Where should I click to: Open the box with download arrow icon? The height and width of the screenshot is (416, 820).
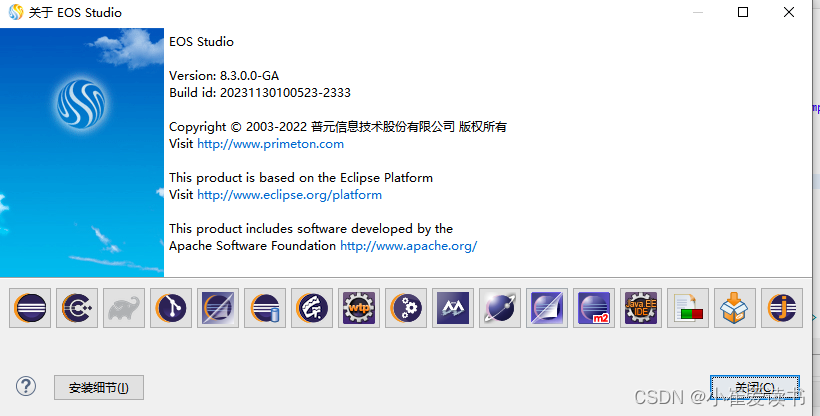pos(735,308)
